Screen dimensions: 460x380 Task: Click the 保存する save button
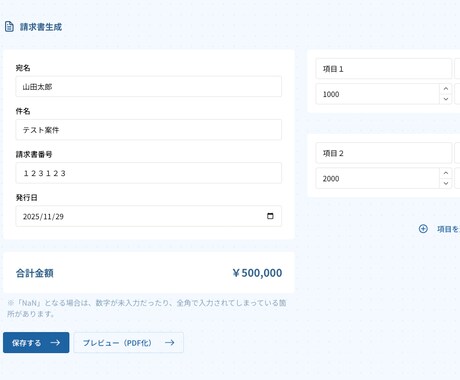click(x=36, y=342)
